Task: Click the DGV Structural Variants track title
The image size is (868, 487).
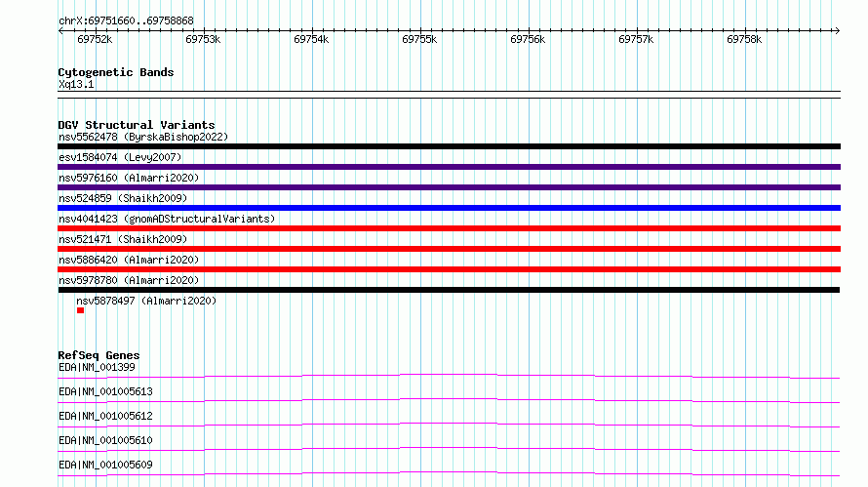Action: click(x=137, y=125)
